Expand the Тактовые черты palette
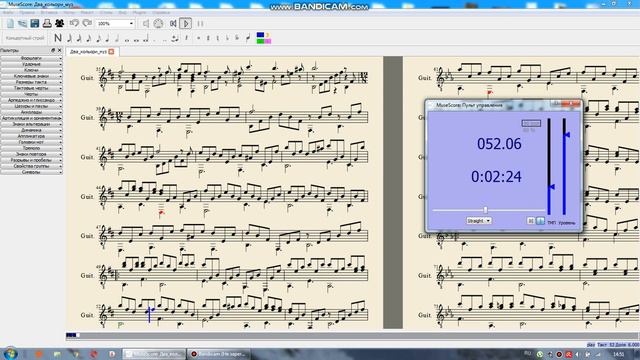 pyautogui.click(x=31, y=88)
